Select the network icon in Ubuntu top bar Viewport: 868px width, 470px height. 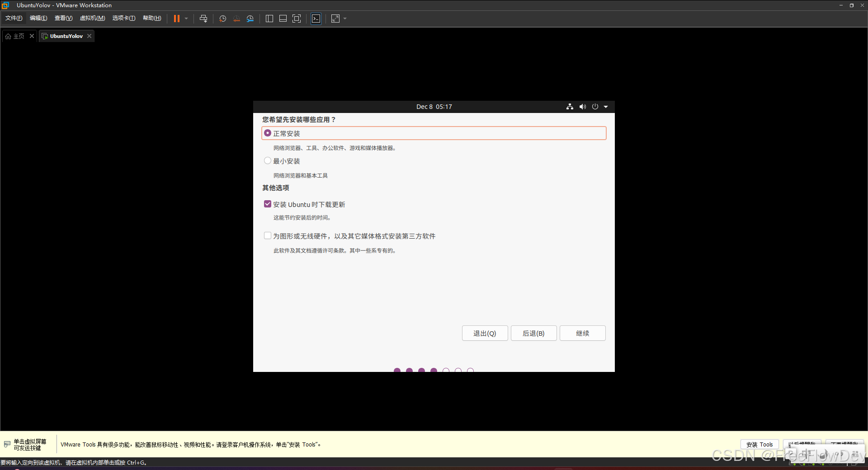coord(570,107)
